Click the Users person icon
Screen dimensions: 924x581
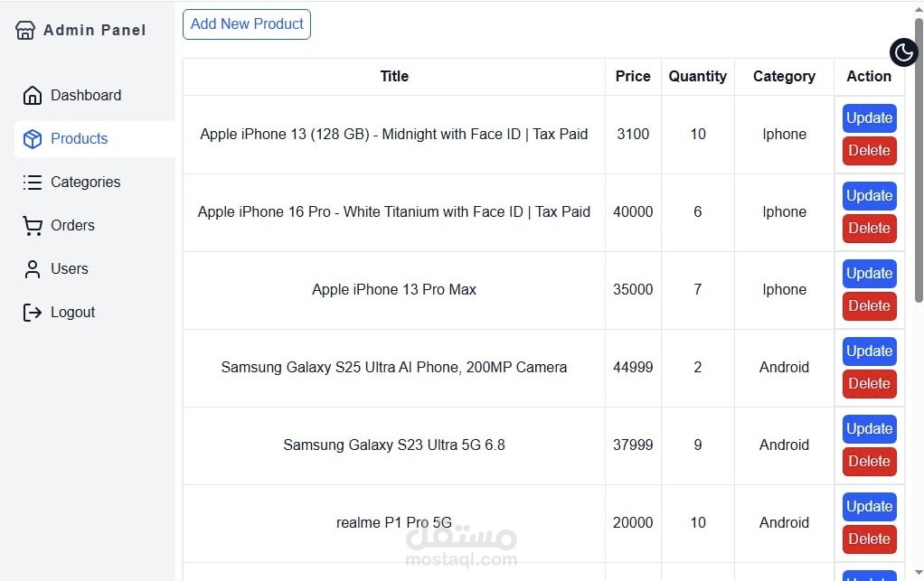coord(33,269)
